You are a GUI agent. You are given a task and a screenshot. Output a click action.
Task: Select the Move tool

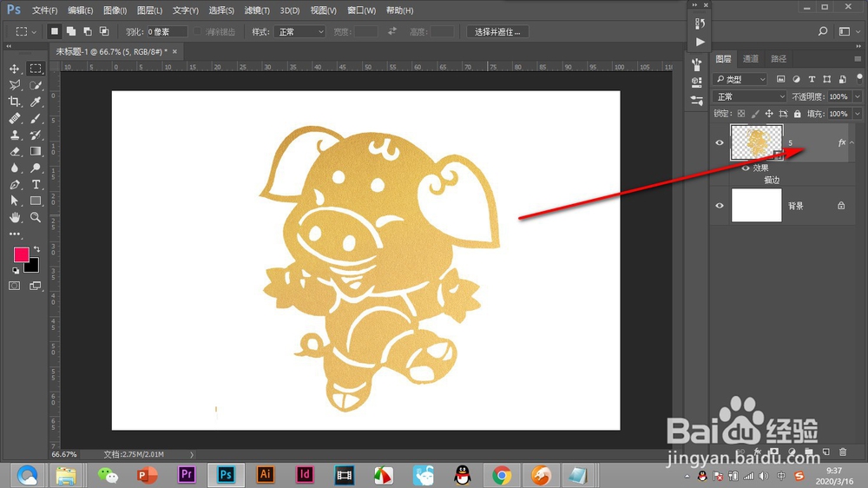(15, 69)
